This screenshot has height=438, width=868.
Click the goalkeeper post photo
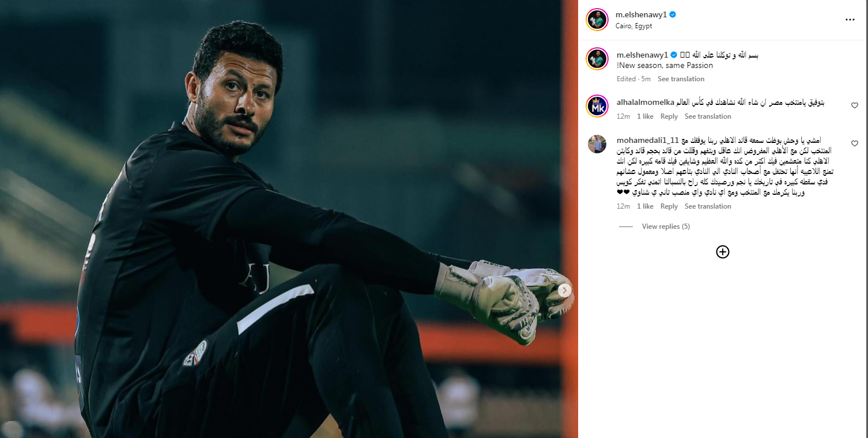(x=288, y=219)
